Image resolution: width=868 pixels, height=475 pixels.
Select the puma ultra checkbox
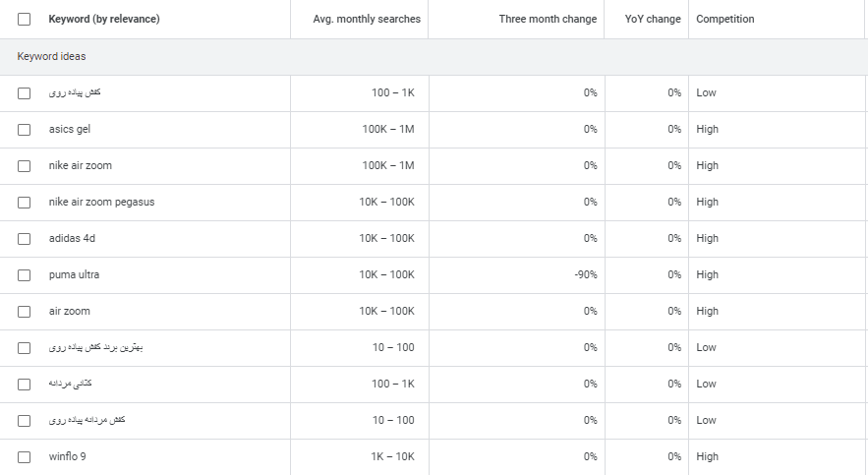(x=25, y=274)
